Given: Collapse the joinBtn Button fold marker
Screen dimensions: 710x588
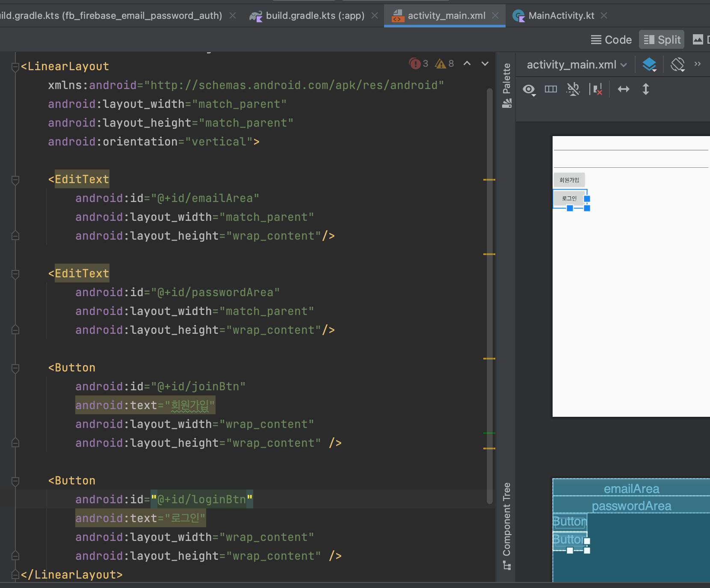Looking at the screenshot, I should point(15,368).
